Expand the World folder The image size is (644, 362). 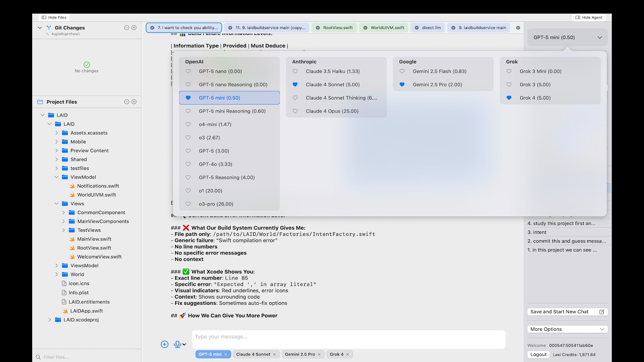57,275
